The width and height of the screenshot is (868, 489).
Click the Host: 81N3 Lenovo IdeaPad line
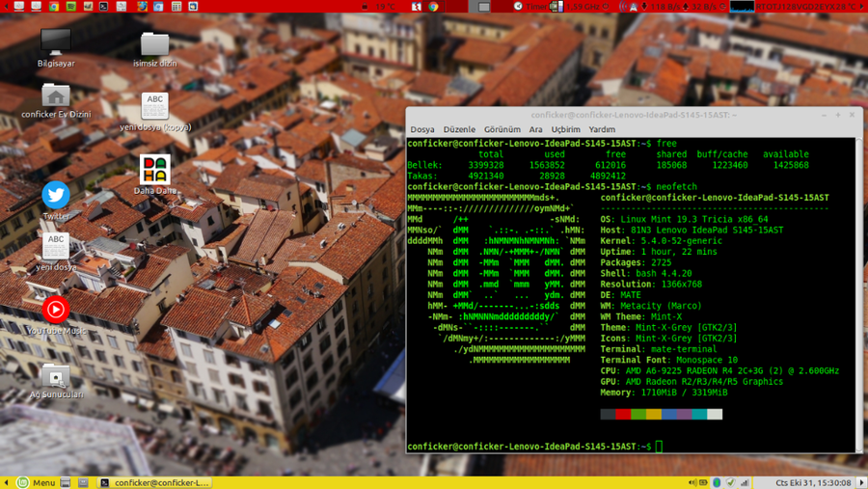692,230
